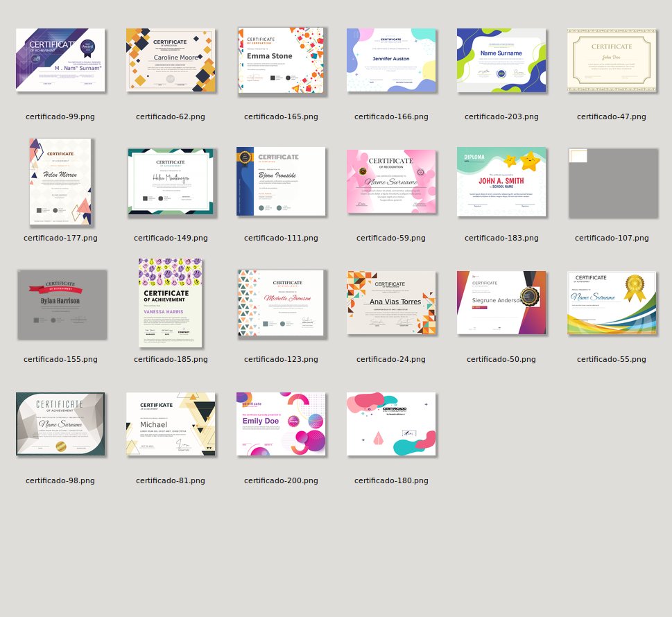Select Ana Vias Torres certificate thumbnail

pos(391,303)
